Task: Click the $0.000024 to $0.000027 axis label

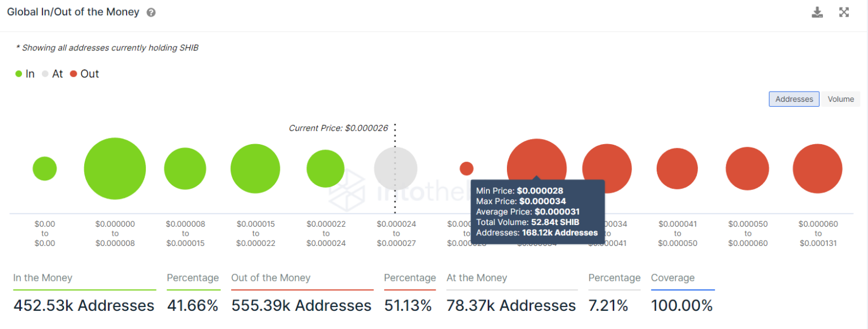Action: coord(396,233)
